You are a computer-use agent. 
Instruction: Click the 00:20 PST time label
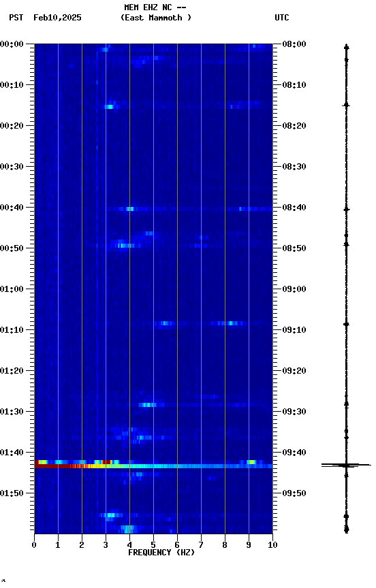[12, 126]
